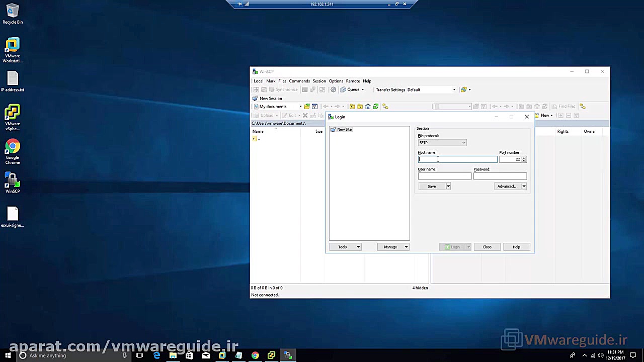This screenshot has width=644, height=362.
Task: Open the parent directory folder icon
Action: 352,106
